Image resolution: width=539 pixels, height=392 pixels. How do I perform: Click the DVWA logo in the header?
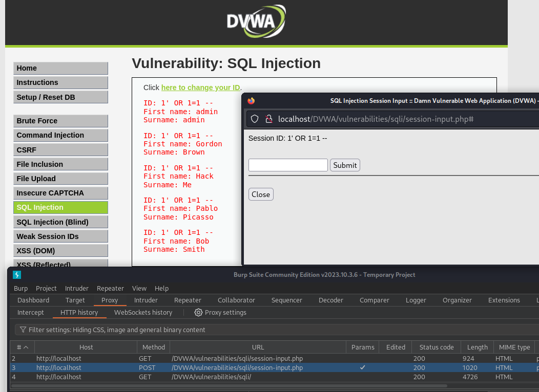[256, 21]
